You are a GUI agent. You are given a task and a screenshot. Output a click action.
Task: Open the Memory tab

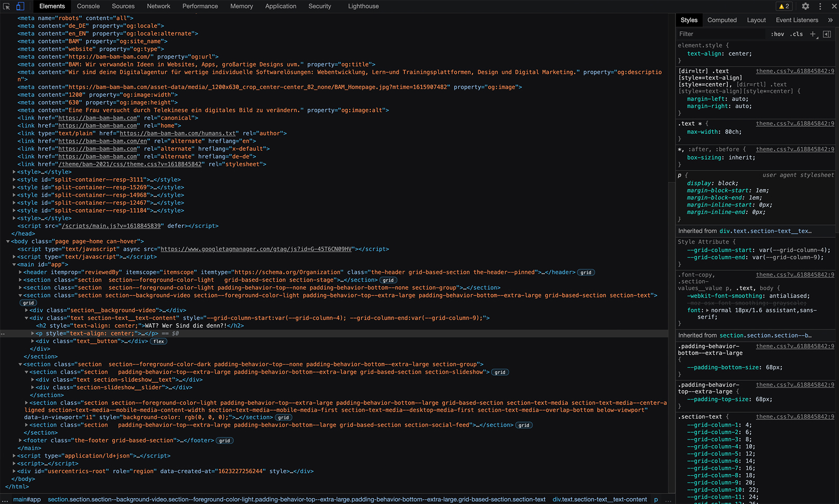pos(242,6)
